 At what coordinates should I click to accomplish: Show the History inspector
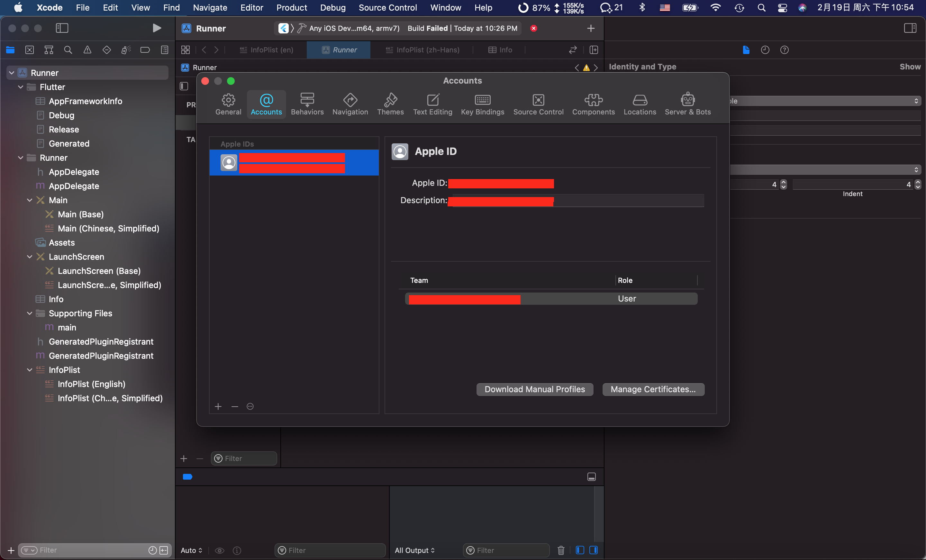point(765,50)
